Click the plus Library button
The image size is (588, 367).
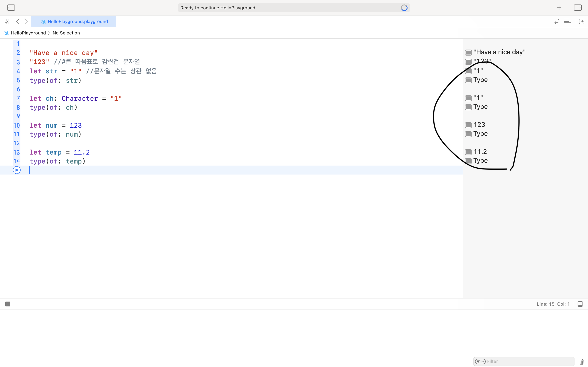pyautogui.click(x=559, y=8)
